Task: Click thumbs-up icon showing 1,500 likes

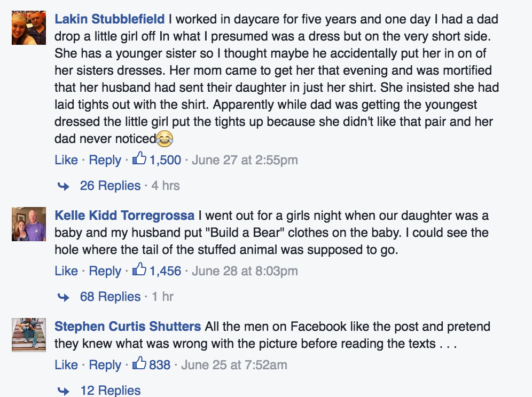Action: (139, 159)
